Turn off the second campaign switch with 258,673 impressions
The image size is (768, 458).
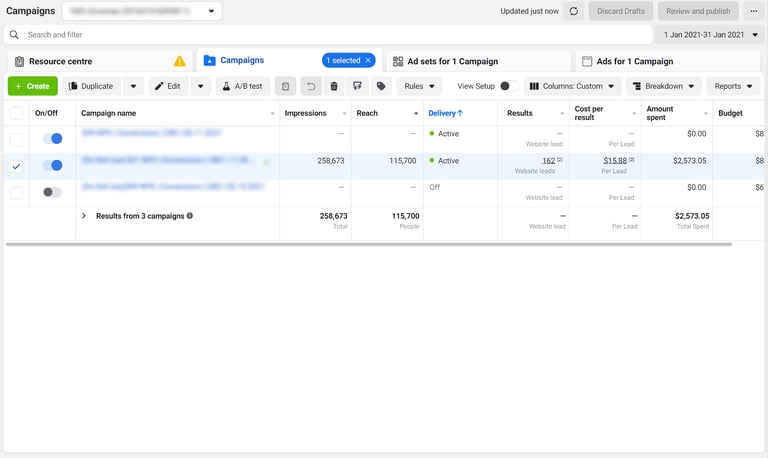pos(52,166)
